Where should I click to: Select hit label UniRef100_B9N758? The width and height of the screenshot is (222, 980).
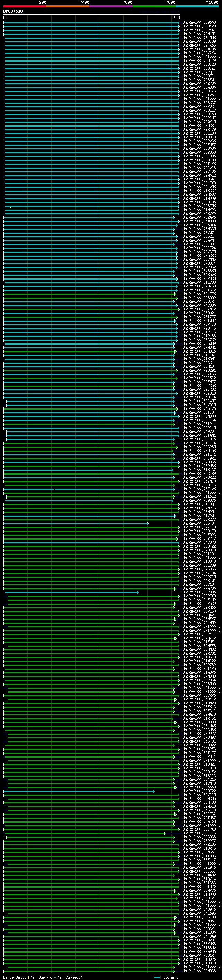(199, 114)
